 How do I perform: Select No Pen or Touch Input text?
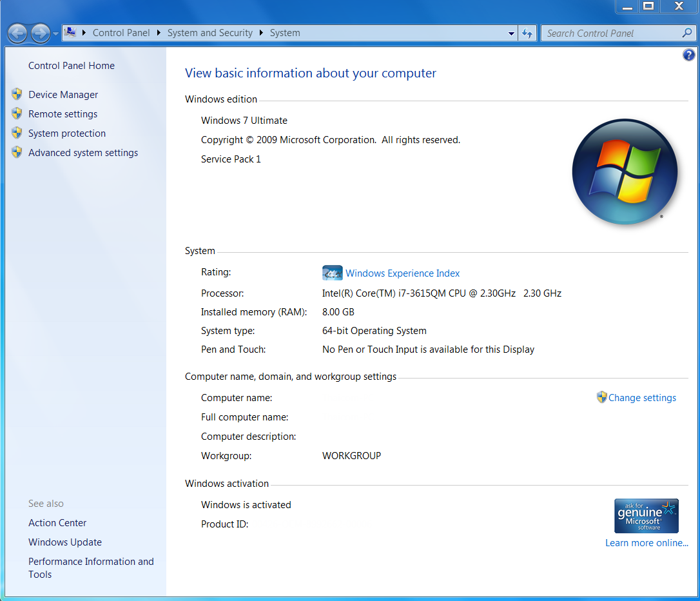[428, 350]
